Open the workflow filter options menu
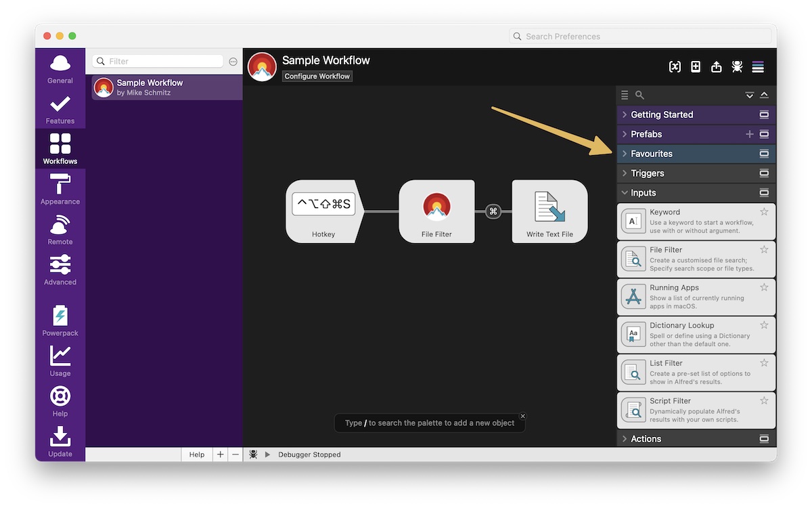Image resolution: width=812 pixels, height=508 pixels. pyautogui.click(x=233, y=62)
